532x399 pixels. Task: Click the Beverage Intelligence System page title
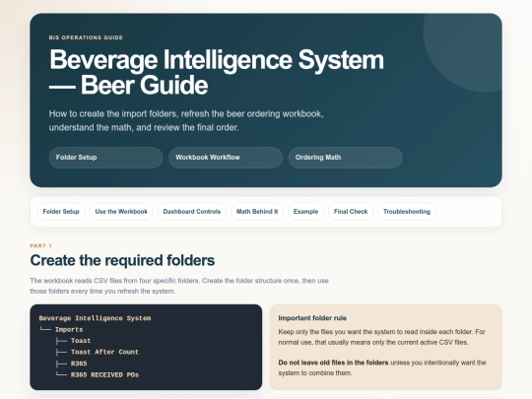point(217,72)
